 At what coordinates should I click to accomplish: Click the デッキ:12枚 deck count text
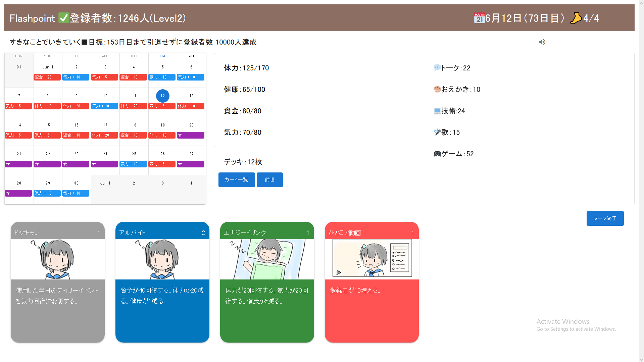pos(243,162)
